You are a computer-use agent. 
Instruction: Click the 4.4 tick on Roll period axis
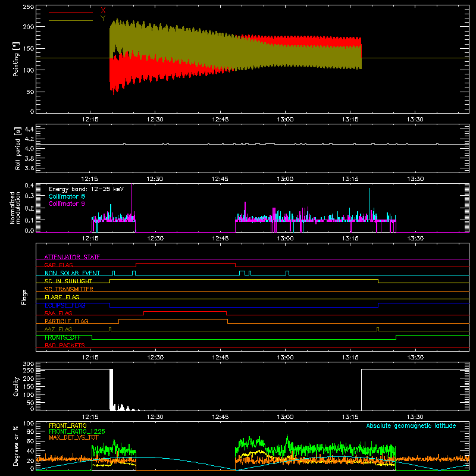pyautogui.click(x=29, y=129)
